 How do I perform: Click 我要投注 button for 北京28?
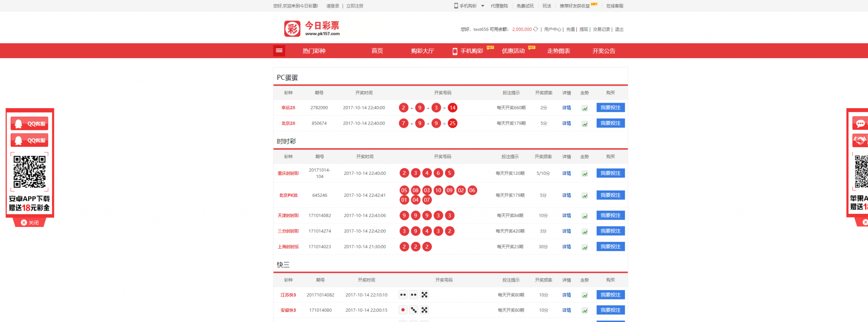pyautogui.click(x=610, y=123)
